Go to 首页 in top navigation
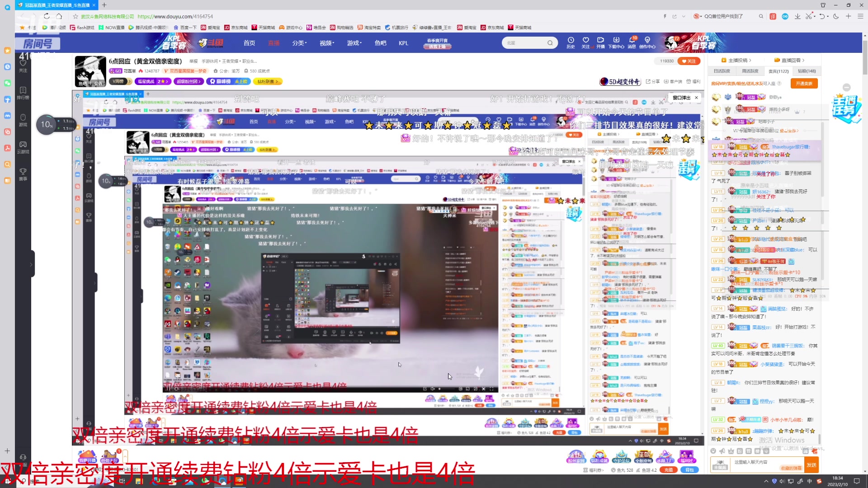This screenshot has height=488, width=868. pyautogui.click(x=249, y=43)
